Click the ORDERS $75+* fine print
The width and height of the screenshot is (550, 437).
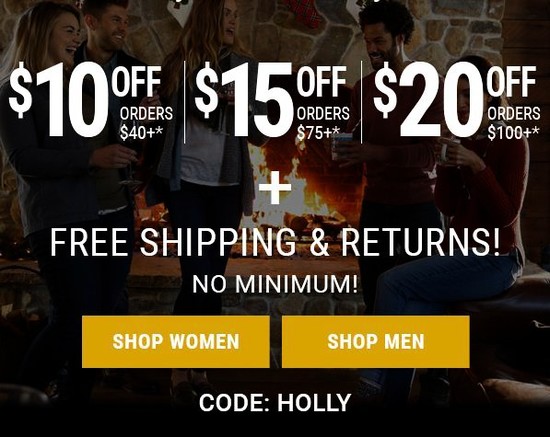point(323,123)
